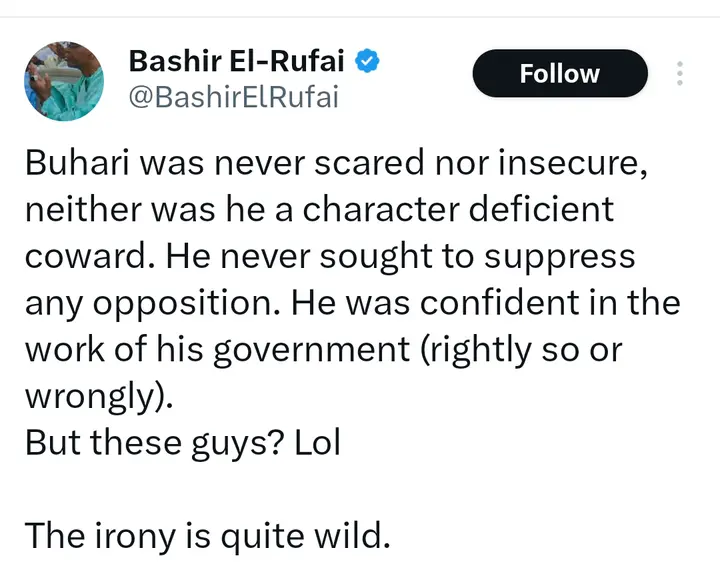Follow Bashir El-Rufai

[x=559, y=74]
